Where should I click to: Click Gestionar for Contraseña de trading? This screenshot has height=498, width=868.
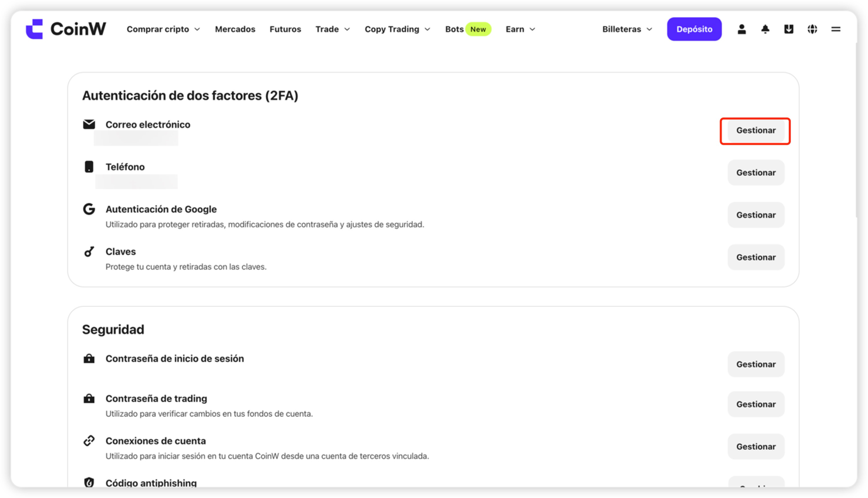pyautogui.click(x=756, y=404)
